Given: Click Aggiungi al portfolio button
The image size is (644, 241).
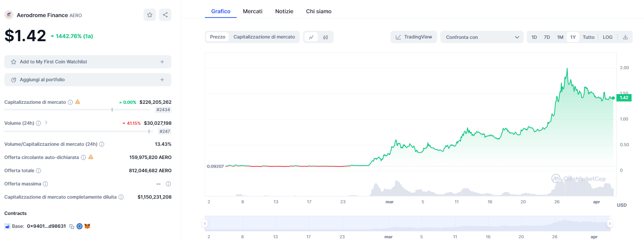Looking at the screenshot, I should click(88, 80).
